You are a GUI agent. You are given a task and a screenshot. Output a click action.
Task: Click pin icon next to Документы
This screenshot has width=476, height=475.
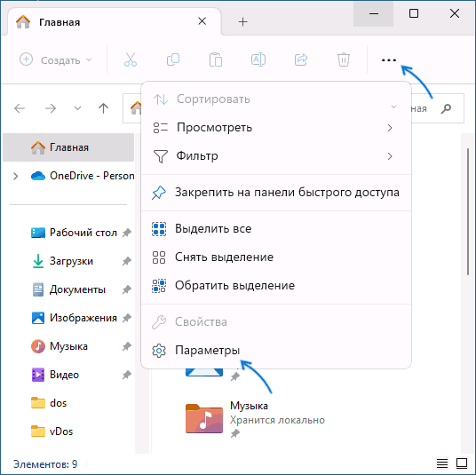(127, 289)
